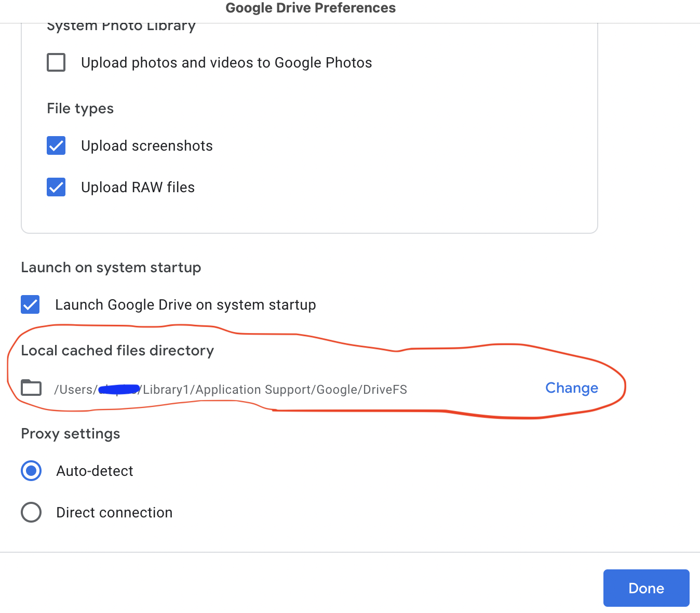Click the 'Auto-detect' label text
The height and width of the screenshot is (613, 700).
[95, 471]
